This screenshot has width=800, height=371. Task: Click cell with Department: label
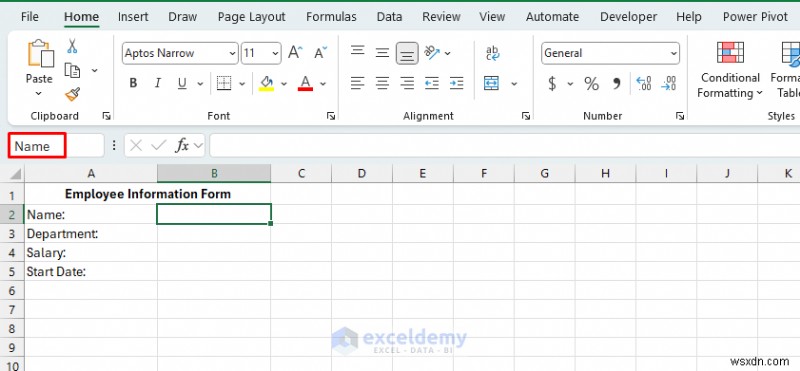(x=91, y=234)
